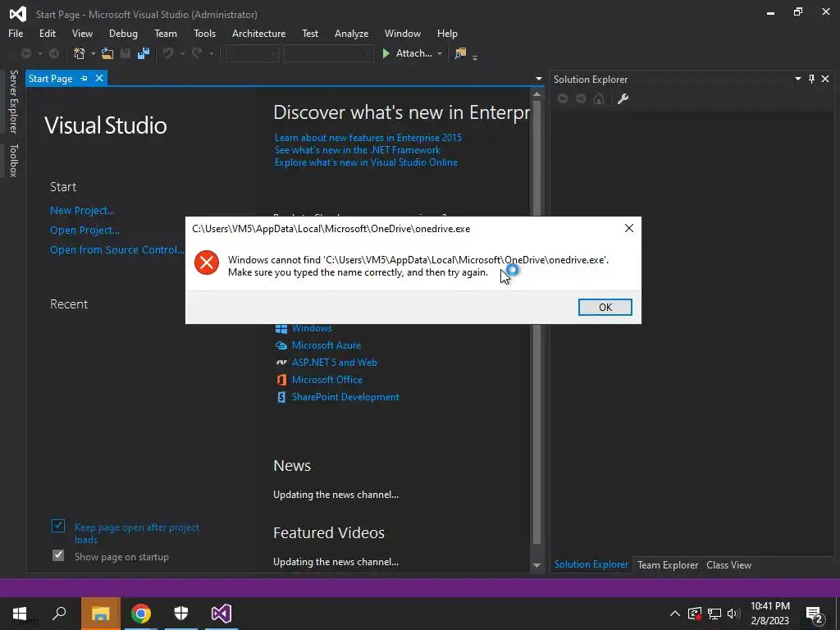Close the Start Page tab
The width and height of the screenshot is (840, 630).
tap(99, 78)
